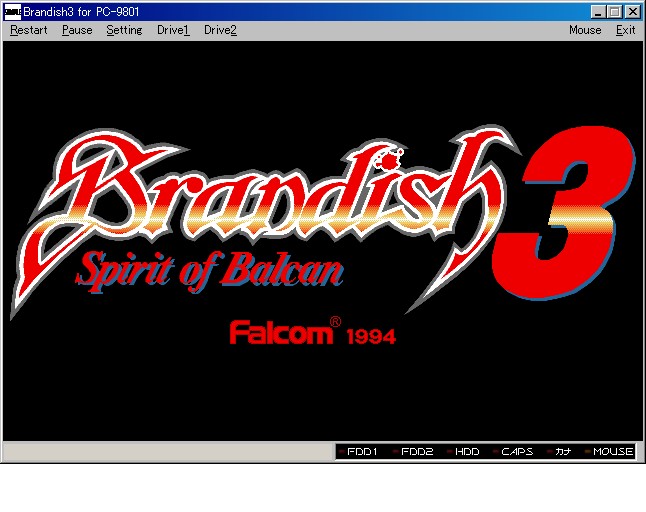Screen dimensions: 646x512
Task: Click the HDD status indicator
Action: pos(463,451)
